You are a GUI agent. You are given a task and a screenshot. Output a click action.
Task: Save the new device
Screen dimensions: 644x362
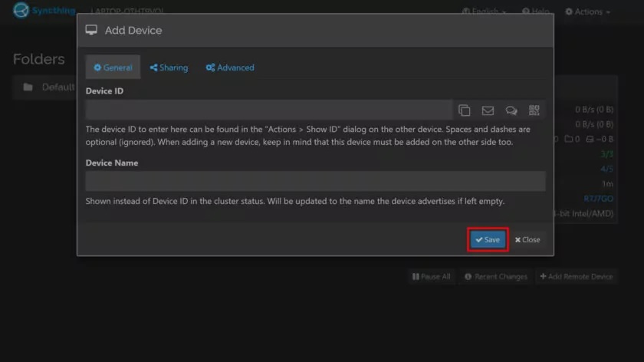(488, 239)
